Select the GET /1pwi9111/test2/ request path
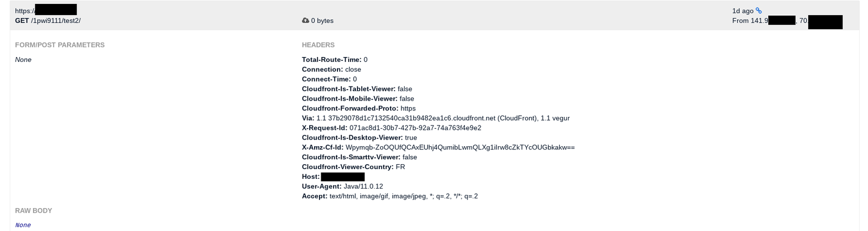 click(48, 21)
